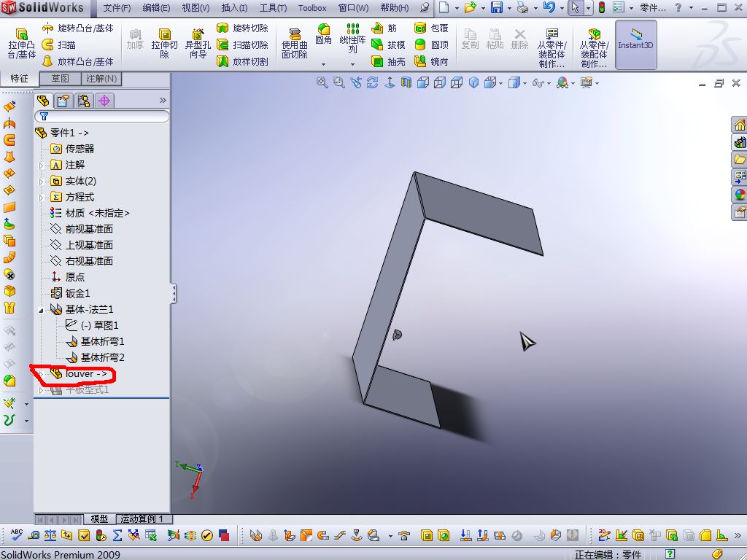Open the 编辑(E) menu
Screen dimensions: 747x560
[156, 8]
